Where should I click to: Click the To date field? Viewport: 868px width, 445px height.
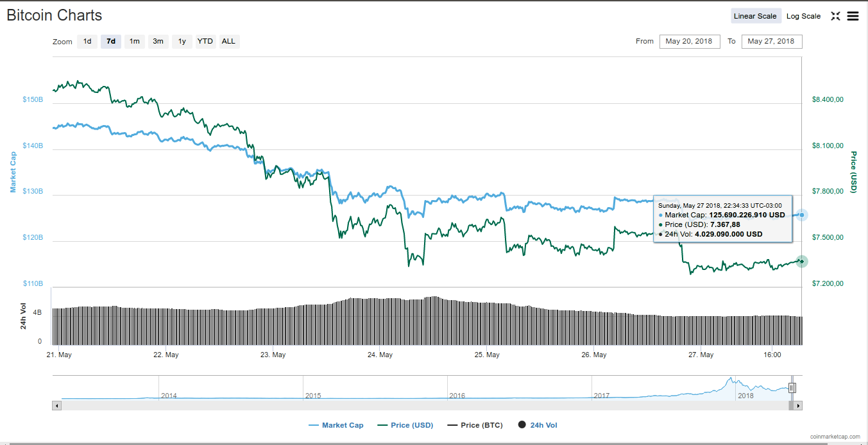(x=772, y=41)
